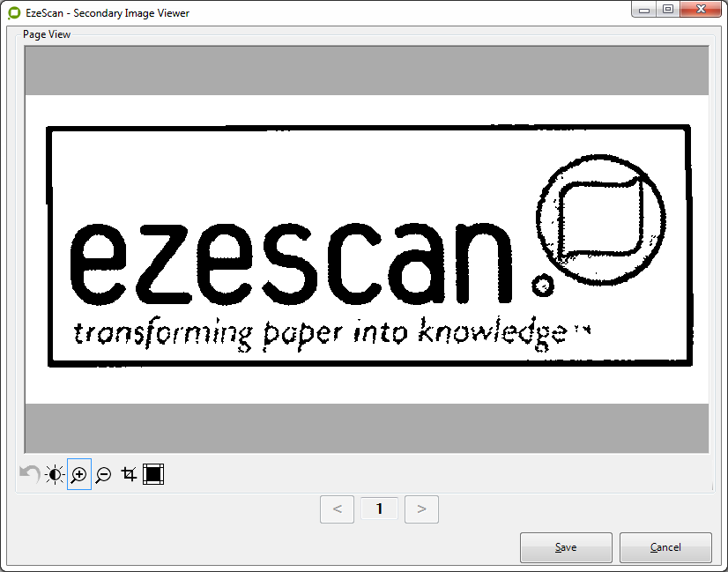The image size is (728, 572).
Task: Cancel and discard the changes
Action: 665,547
